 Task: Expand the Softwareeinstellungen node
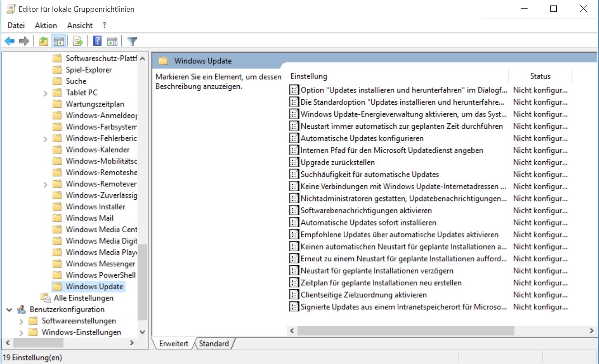tap(21, 321)
